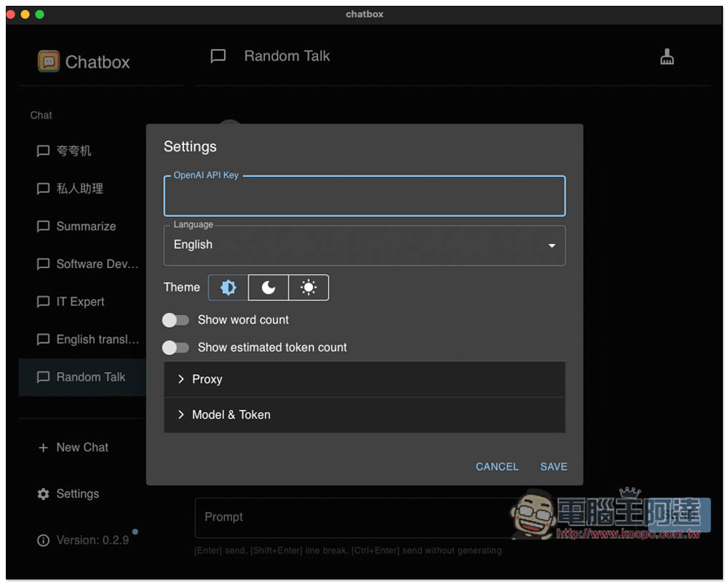Click the Settings gear icon in sidebar
The height and width of the screenshot is (586, 728).
click(44, 494)
